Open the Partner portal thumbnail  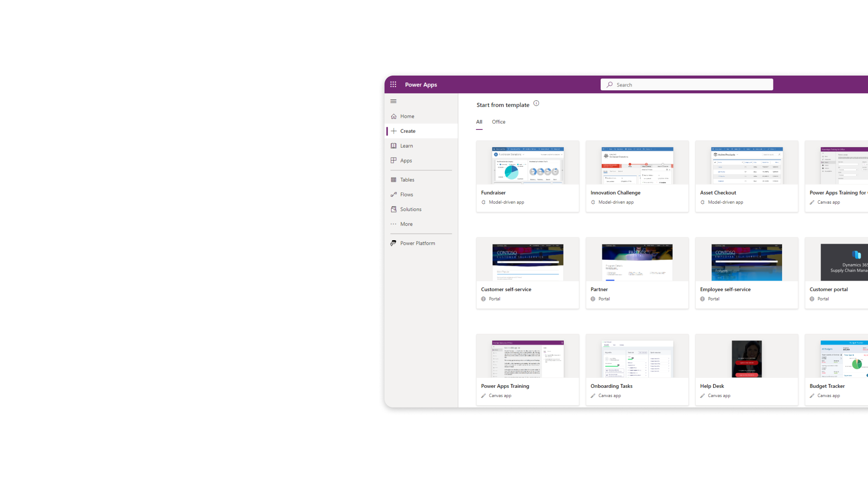(x=637, y=262)
